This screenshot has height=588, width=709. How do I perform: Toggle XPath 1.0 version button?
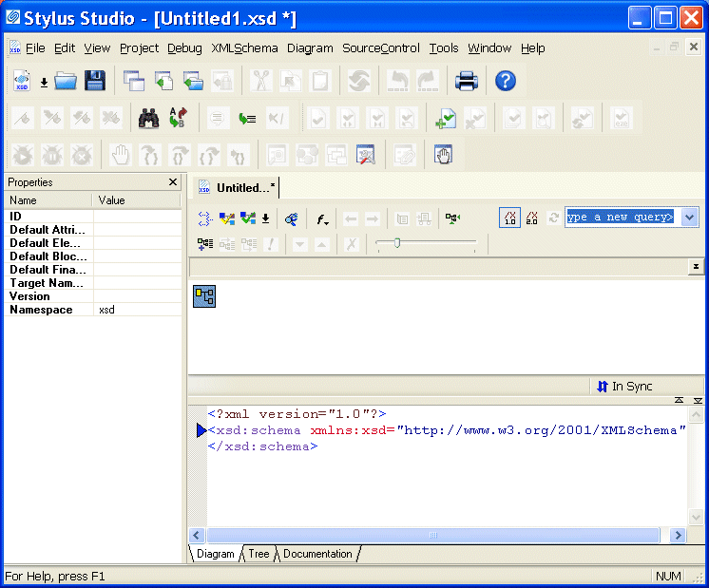[x=510, y=218]
